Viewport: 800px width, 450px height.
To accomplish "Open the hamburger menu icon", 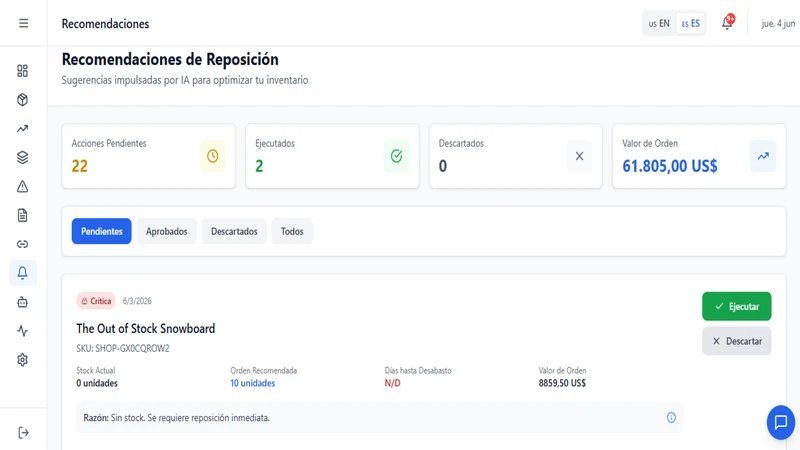I will point(23,23).
